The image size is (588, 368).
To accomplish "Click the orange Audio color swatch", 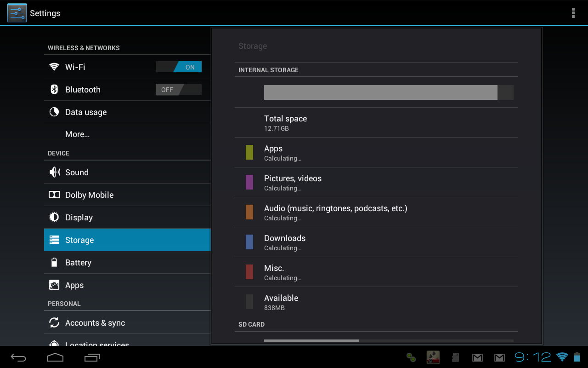I will [249, 212].
